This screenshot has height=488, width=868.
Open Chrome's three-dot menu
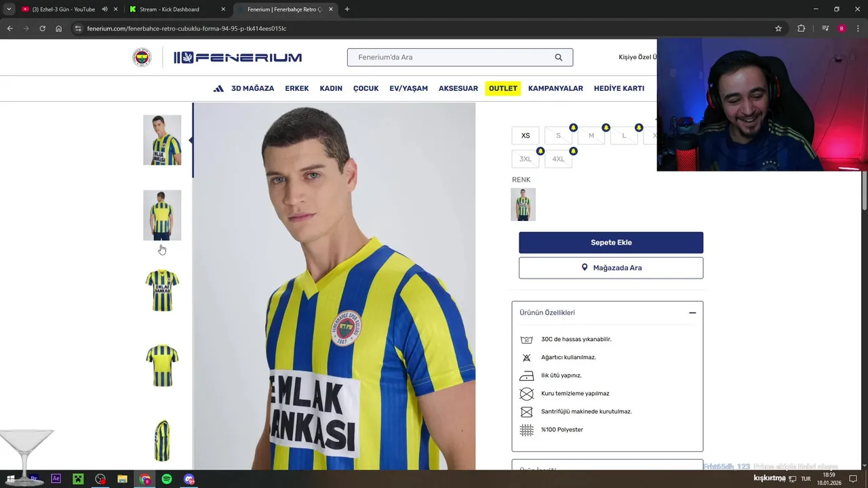tap(858, 28)
